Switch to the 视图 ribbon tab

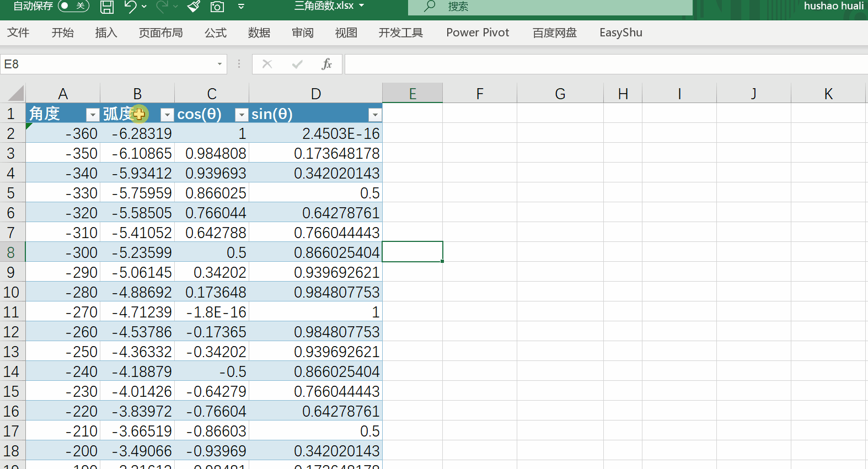pyautogui.click(x=346, y=33)
